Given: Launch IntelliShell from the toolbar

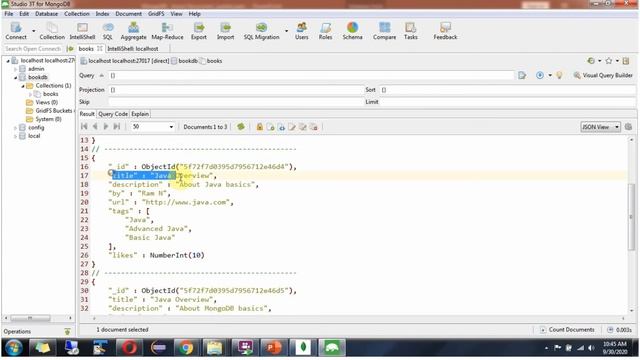Looking at the screenshot, I should pyautogui.click(x=82, y=31).
